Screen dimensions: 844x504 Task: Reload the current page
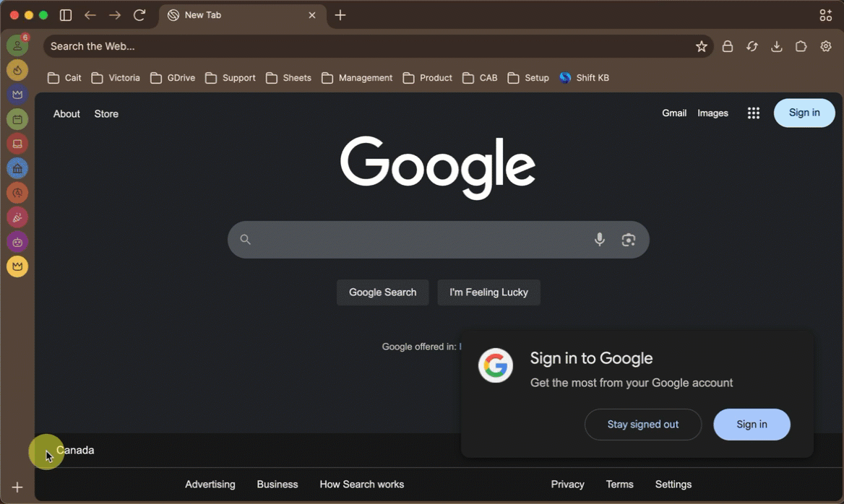click(139, 15)
